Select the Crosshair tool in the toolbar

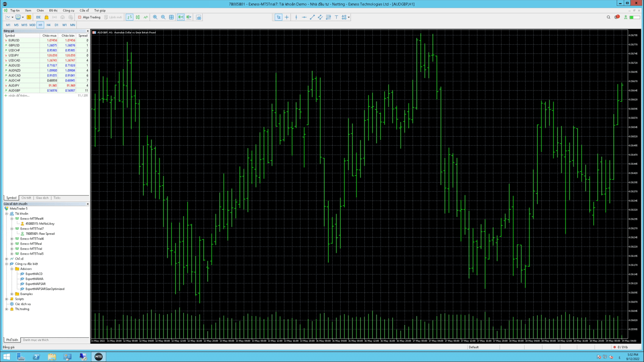coord(287,17)
